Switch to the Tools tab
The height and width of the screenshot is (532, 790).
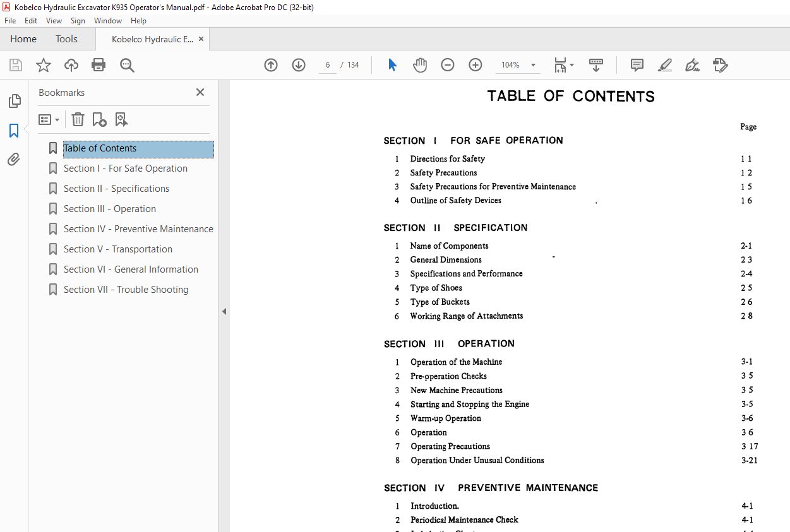66,39
